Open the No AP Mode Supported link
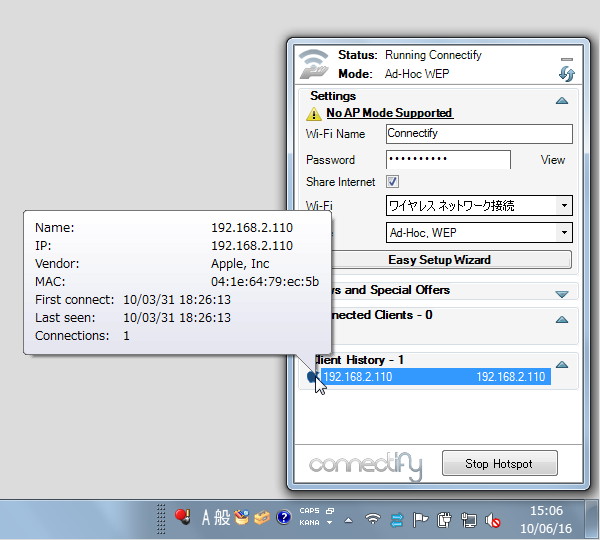This screenshot has height=540, width=600. coord(390,113)
